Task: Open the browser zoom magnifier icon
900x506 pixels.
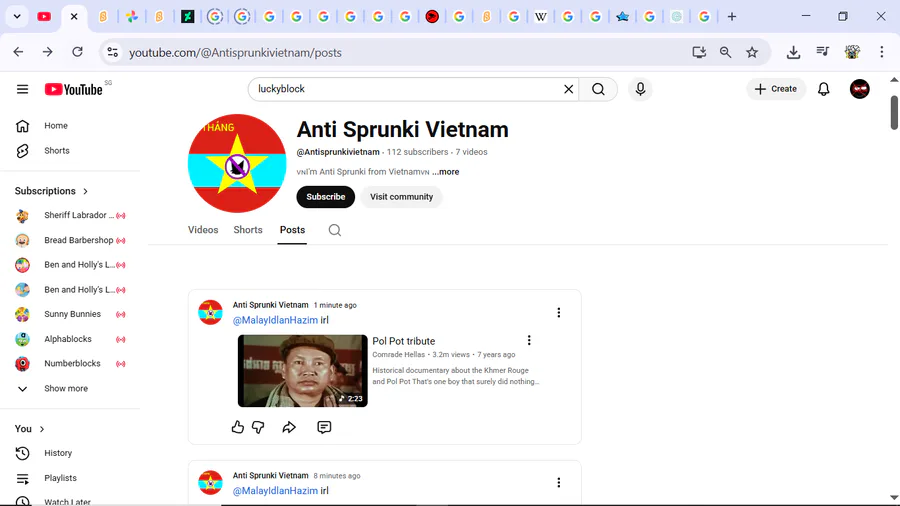Action: pos(726,53)
